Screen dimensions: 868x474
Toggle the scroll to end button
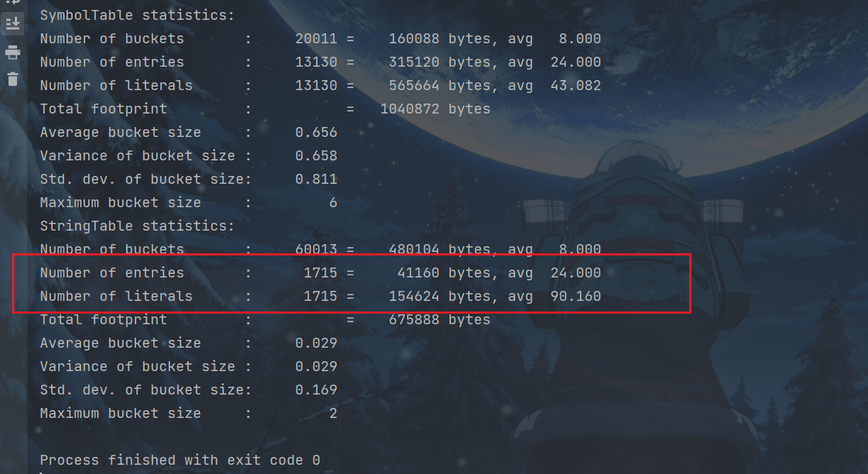(x=13, y=24)
